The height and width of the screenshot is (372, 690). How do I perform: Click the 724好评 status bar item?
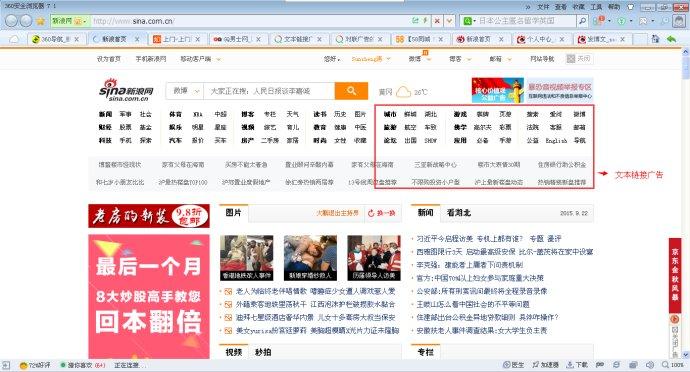tap(35, 365)
